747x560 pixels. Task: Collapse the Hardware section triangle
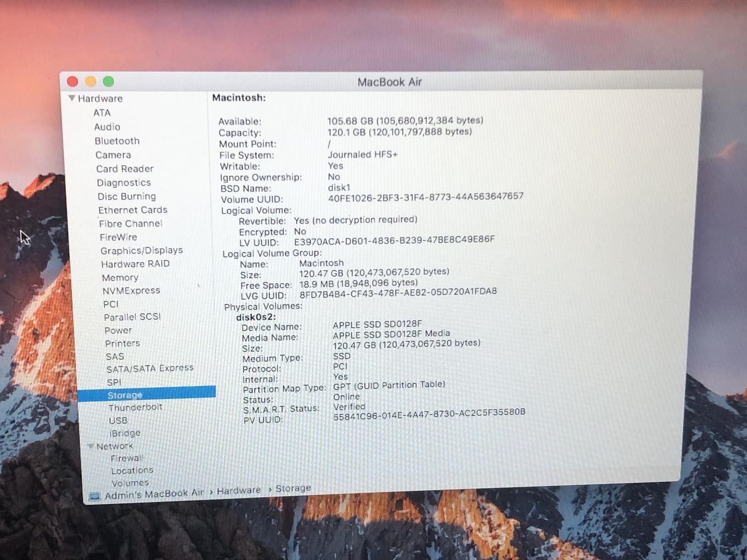click(x=72, y=98)
